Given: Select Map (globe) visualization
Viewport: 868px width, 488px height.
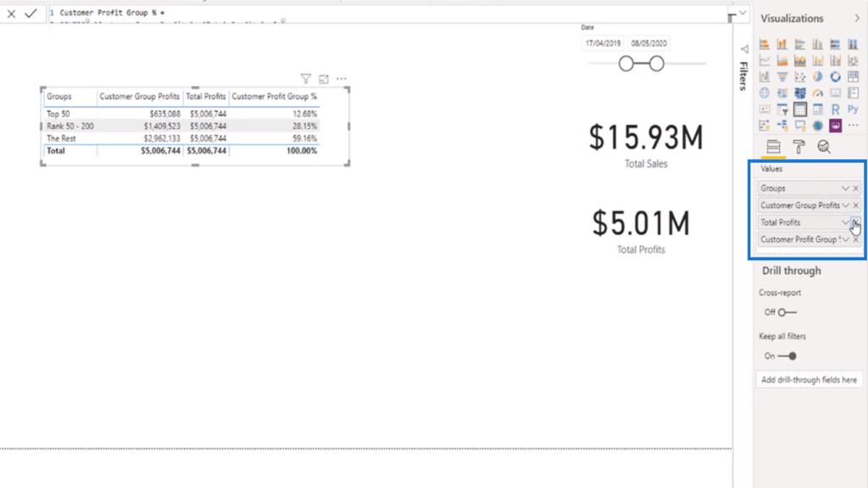Looking at the screenshot, I should click(x=765, y=93).
